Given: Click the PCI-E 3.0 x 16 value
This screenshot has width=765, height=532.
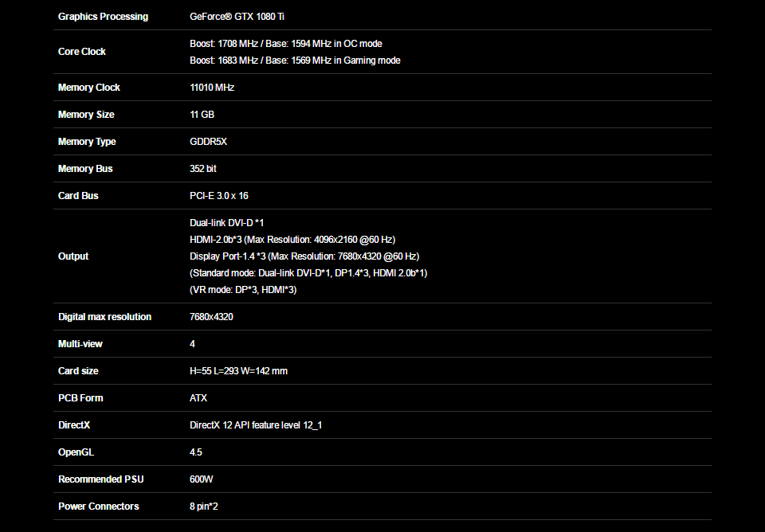Looking at the screenshot, I should 219,196.
